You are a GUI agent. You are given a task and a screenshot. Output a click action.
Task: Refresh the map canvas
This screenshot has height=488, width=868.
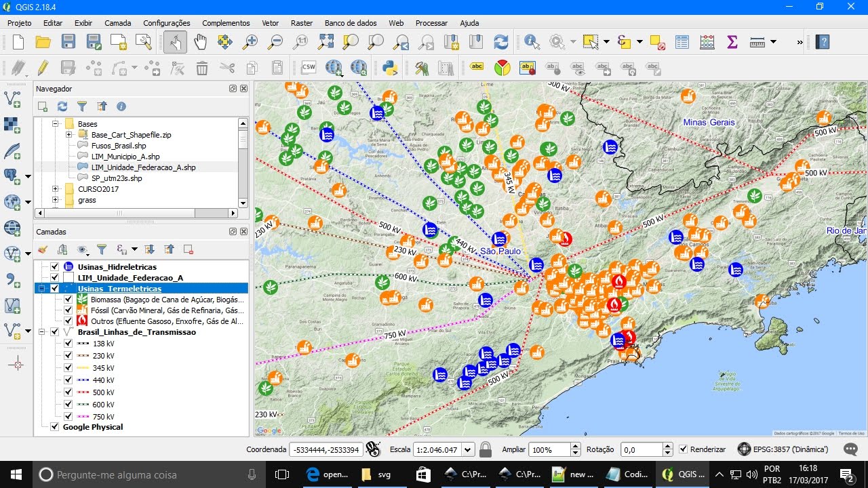coord(501,42)
